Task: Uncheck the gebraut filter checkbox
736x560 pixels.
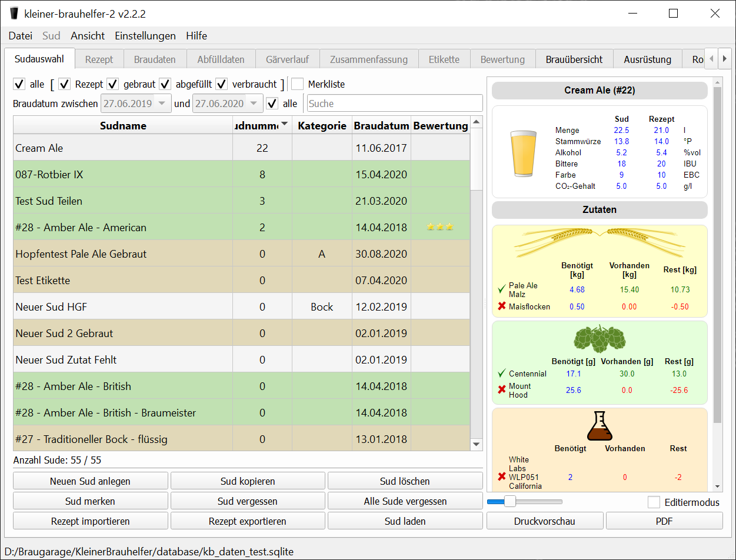Action: point(113,84)
